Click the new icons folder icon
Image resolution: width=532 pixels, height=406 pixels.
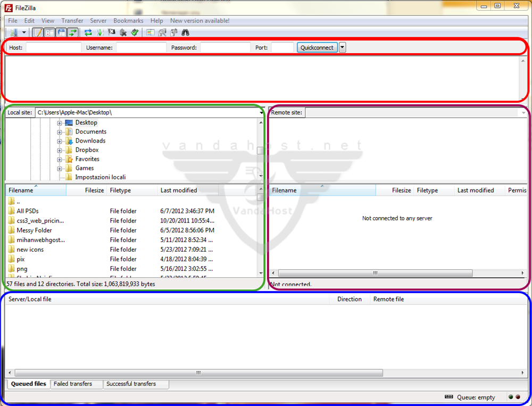click(11, 250)
